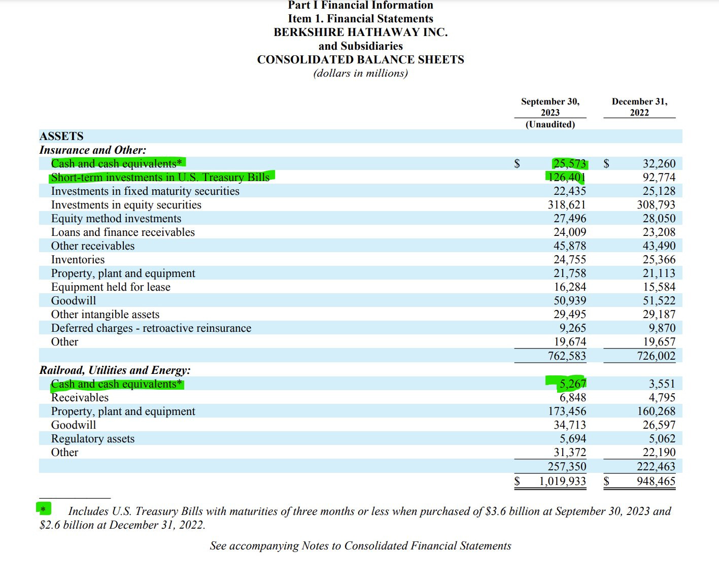Click the 'Receivables' row label
The width and height of the screenshot is (719, 588).
pos(80,397)
